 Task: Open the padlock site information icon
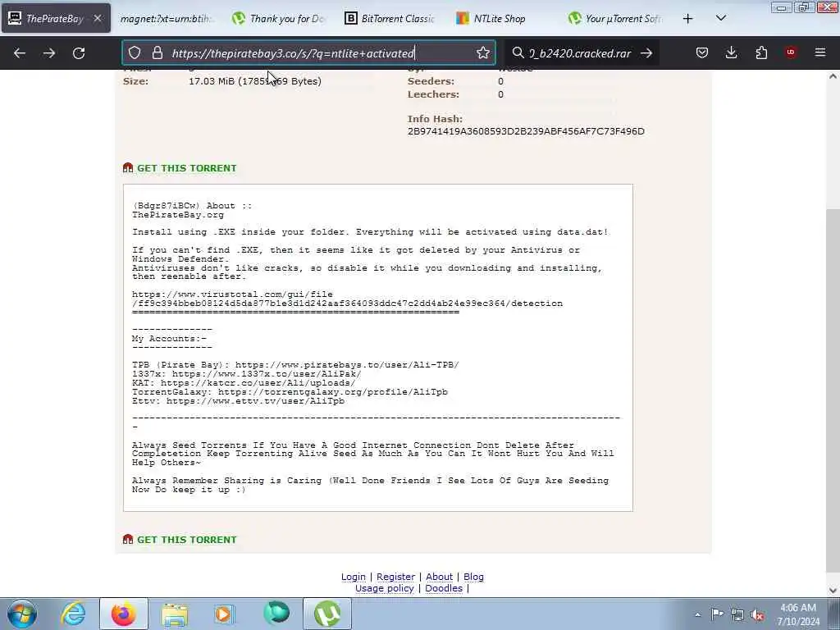coord(157,53)
